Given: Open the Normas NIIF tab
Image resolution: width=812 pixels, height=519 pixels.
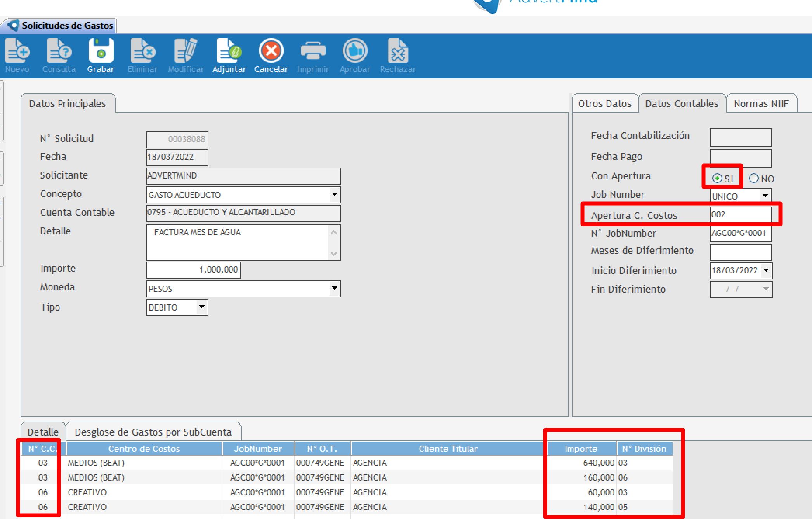Looking at the screenshot, I should pyautogui.click(x=761, y=104).
